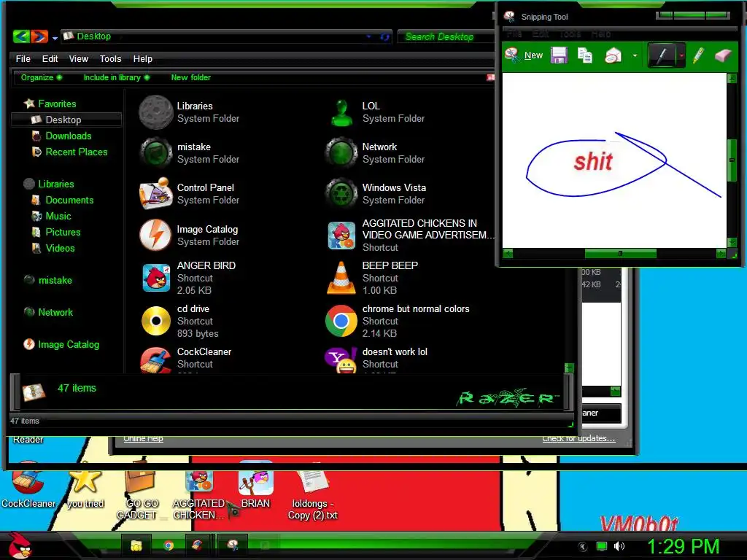Select the Highlighter tool
The height and width of the screenshot is (560, 747).
(x=698, y=55)
